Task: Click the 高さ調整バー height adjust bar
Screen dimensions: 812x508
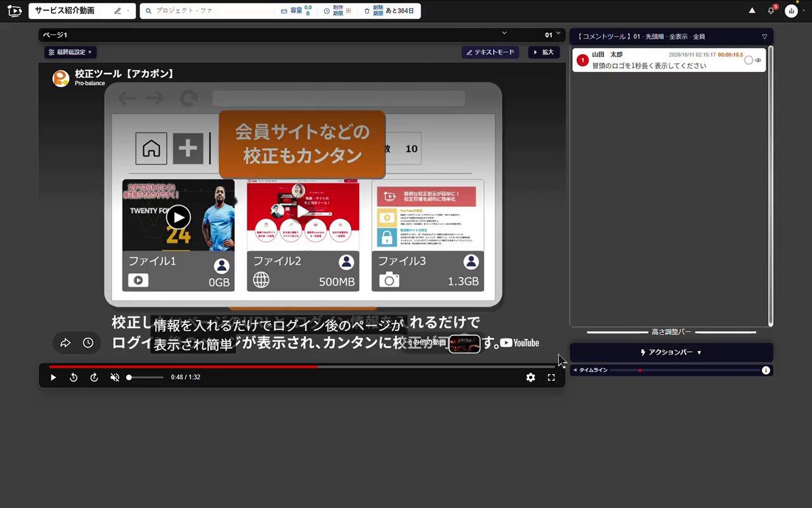Action: [x=671, y=332]
